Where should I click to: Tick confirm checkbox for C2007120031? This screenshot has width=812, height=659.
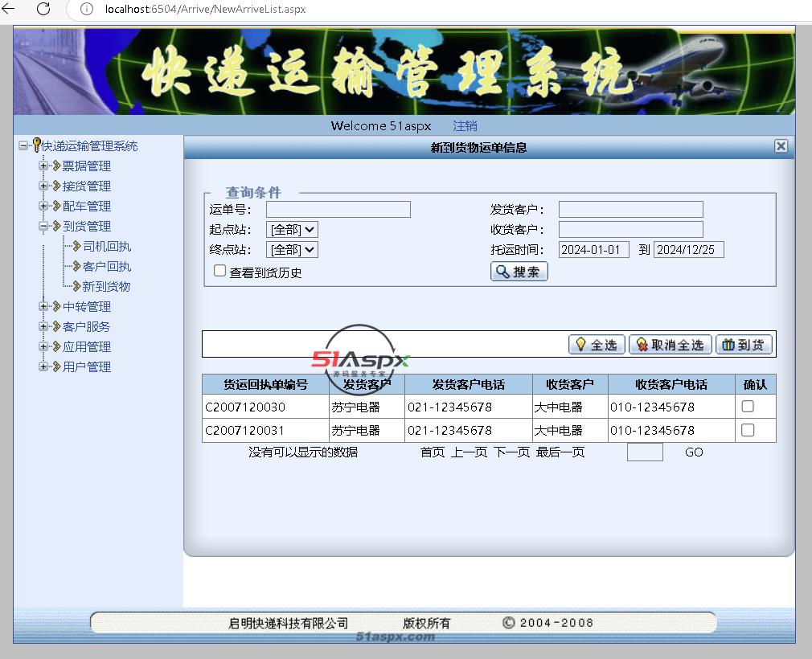coord(747,430)
